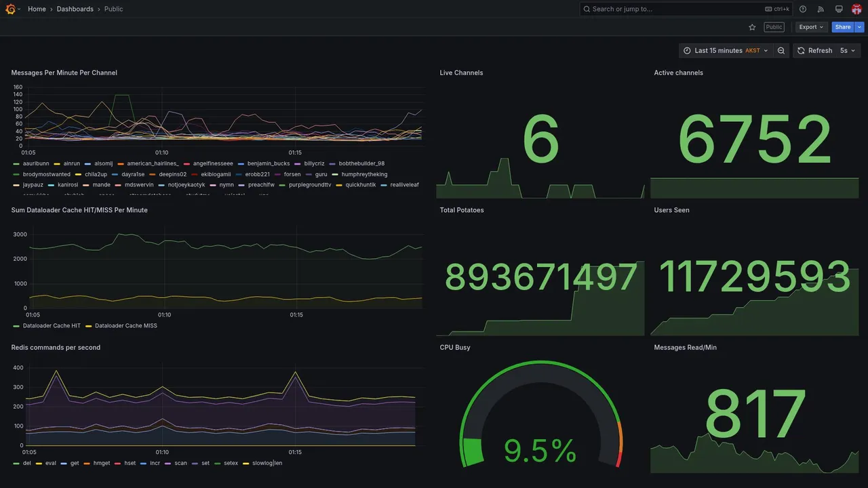Click notjoeykaotyk in channel legend
Viewport: 868px width, 488px height.
click(x=186, y=185)
